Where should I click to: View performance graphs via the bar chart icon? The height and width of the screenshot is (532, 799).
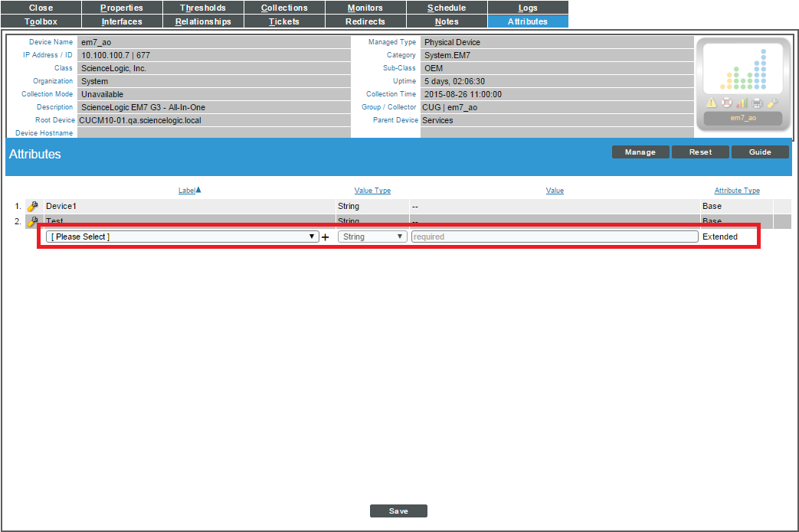[x=742, y=103]
